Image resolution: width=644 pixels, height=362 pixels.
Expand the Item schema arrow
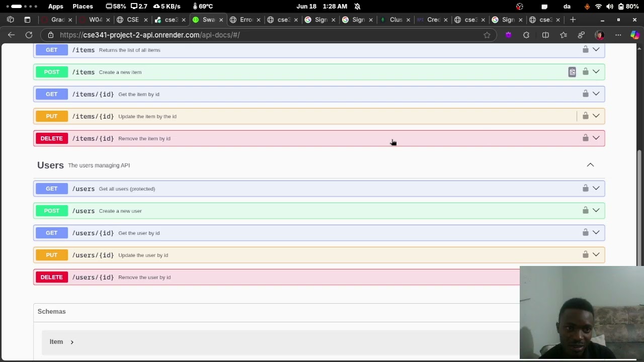72,342
